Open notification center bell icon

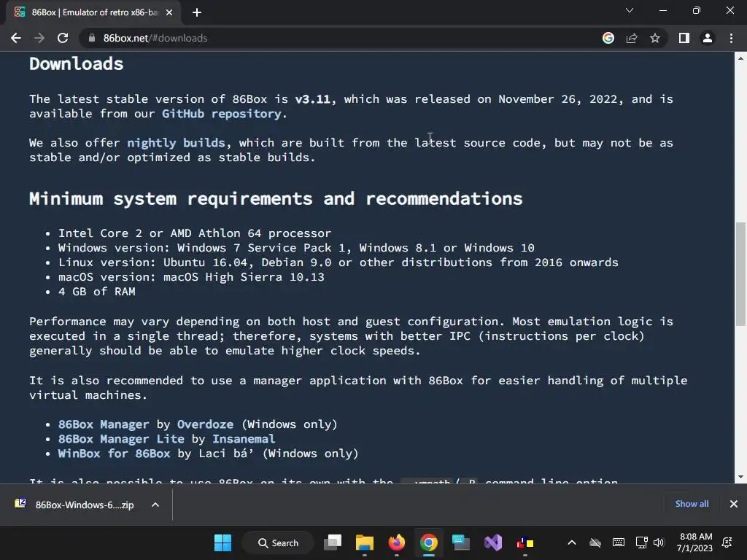[727, 542]
